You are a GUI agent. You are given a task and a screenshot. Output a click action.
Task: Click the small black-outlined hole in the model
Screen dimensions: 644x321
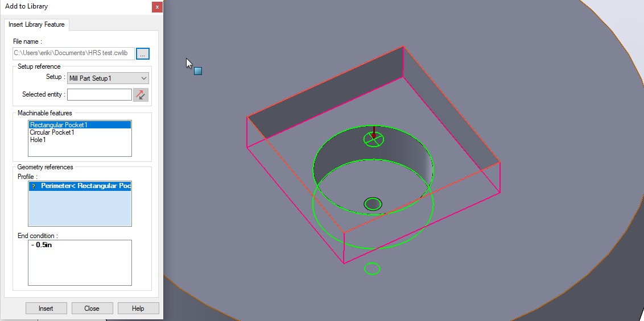coord(373,204)
